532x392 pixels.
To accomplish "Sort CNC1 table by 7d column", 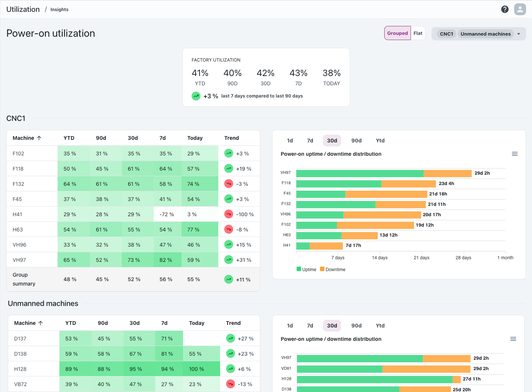I will (163, 138).
